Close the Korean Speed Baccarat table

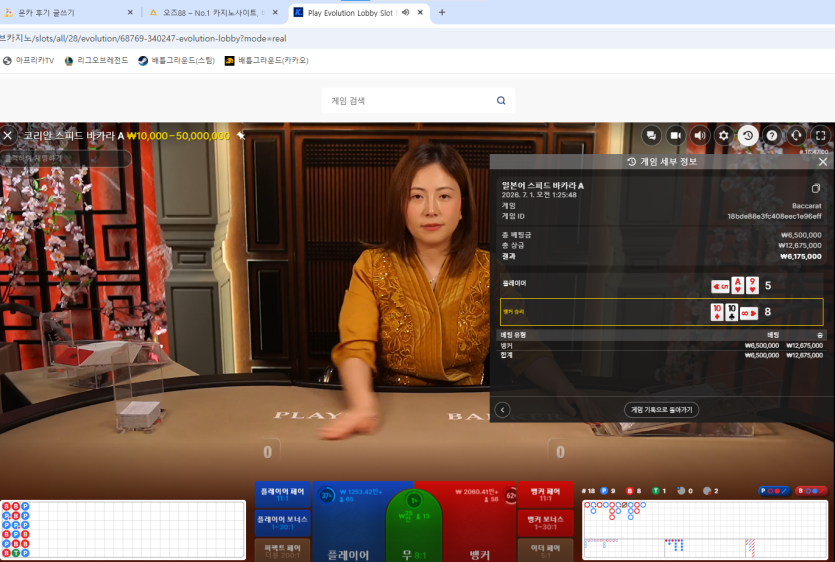pos(8,136)
